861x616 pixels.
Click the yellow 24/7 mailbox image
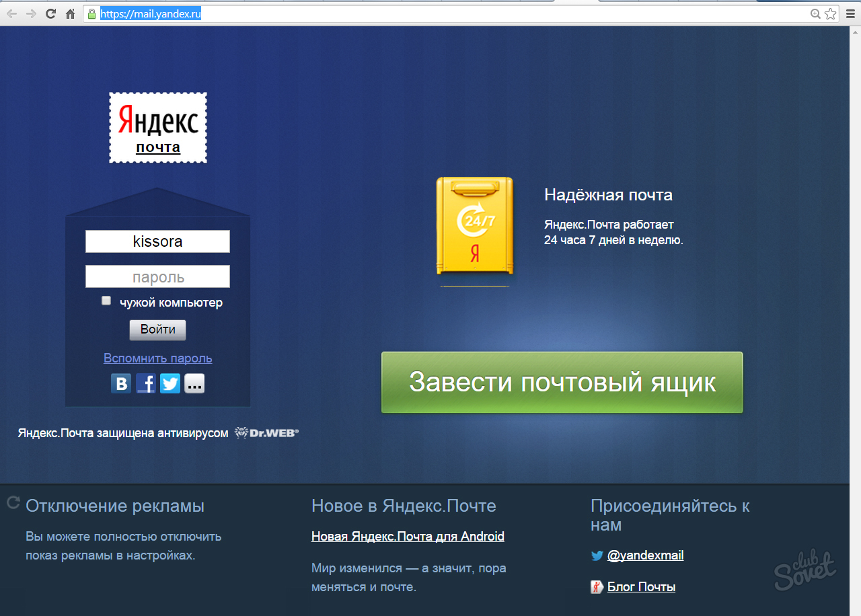(x=474, y=226)
